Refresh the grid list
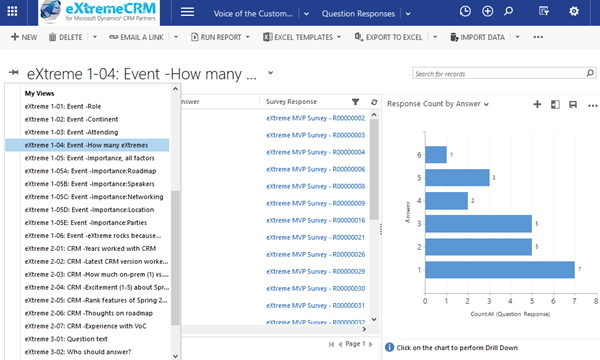Screen dimensions: 600x360 point(374,102)
